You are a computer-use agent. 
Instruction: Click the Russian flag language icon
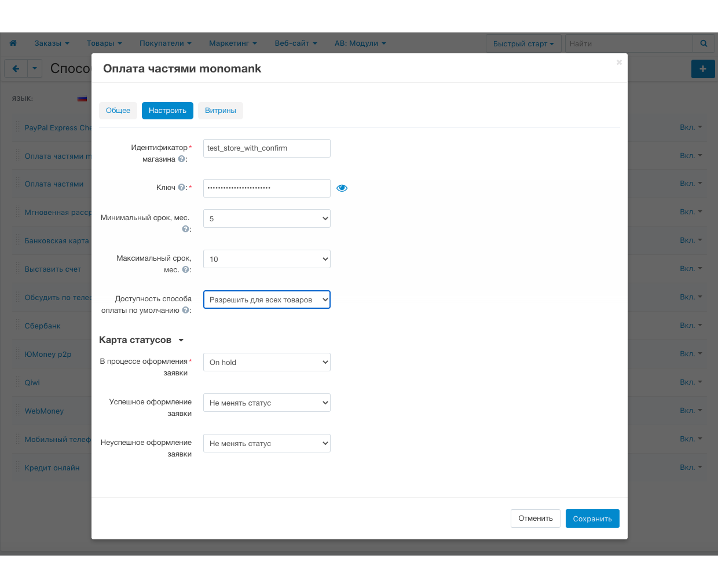tap(82, 98)
